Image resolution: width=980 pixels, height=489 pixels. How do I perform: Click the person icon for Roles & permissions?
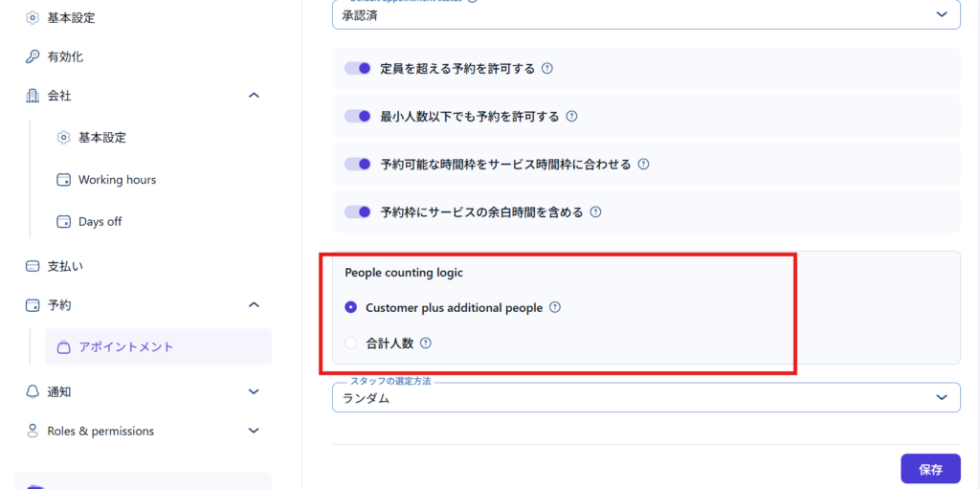pos(33,431)
